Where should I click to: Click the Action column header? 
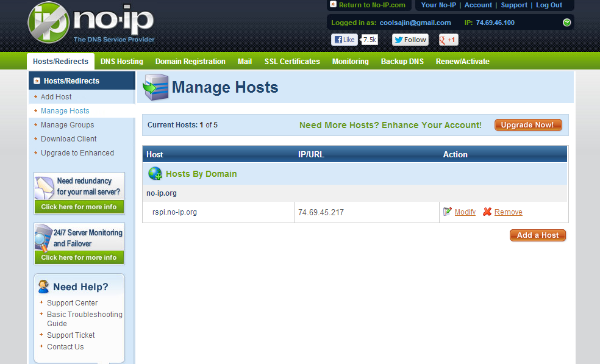pyautogui.click(x=455, y=154)
